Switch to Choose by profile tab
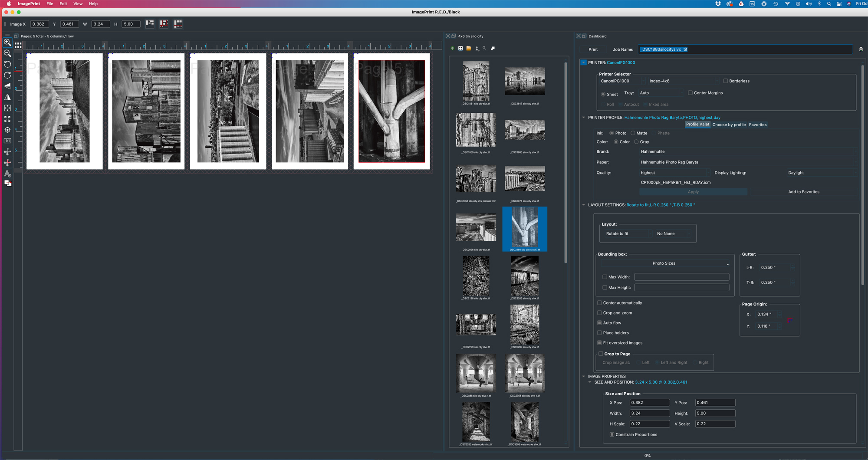The image size is (868, 460). click(x=729, y=125)
